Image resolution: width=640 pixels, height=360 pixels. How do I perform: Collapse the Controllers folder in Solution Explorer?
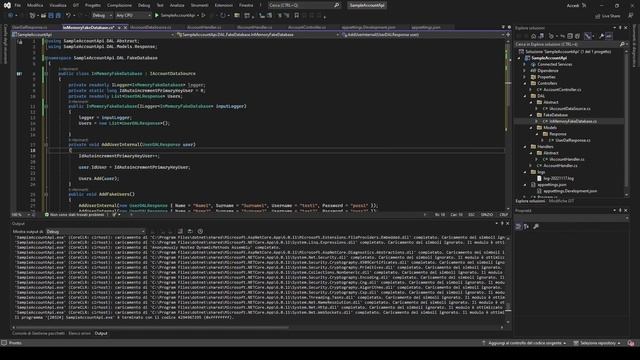click(x=525, y=83)
